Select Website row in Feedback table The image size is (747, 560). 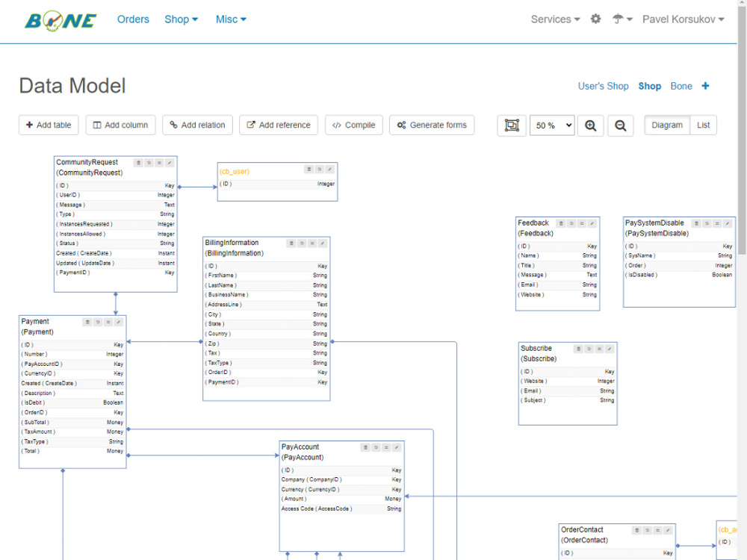coord(557,295)
